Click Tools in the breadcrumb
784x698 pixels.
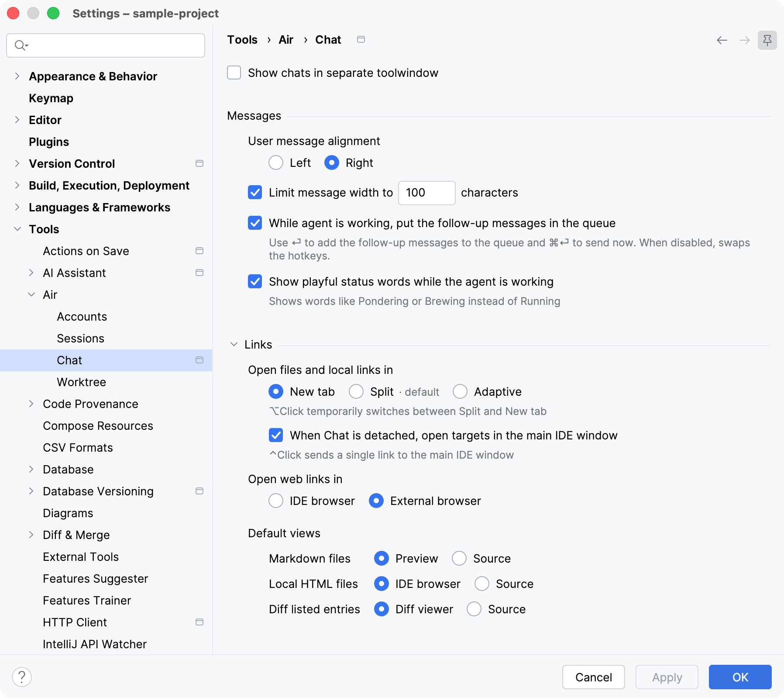(242, 39)
